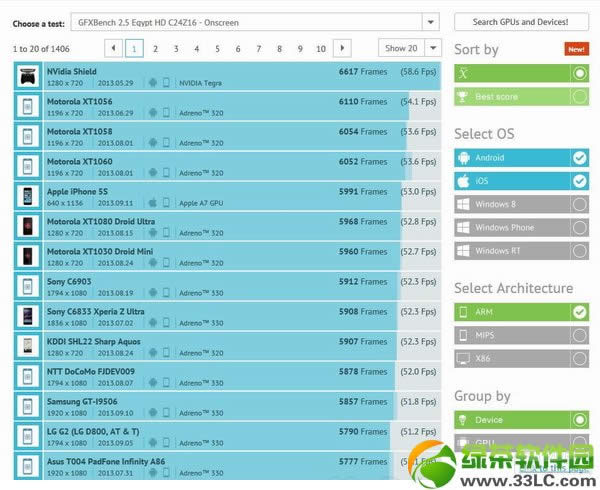Viewport: 600px width, 490px height.
Task: Click the Motorola XT1056 score bar
Action: [300, 107]
